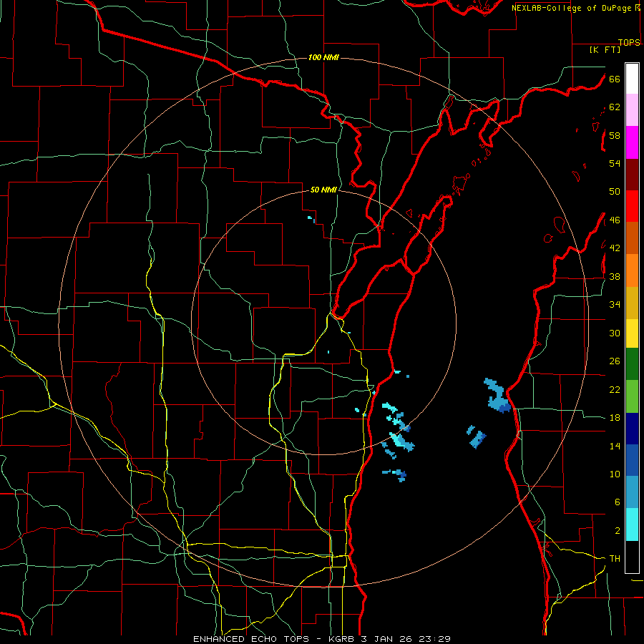Viewport: 644px width, 644px height.
Task: Pick the light blue legend swatch
Action: click(632, 492)
